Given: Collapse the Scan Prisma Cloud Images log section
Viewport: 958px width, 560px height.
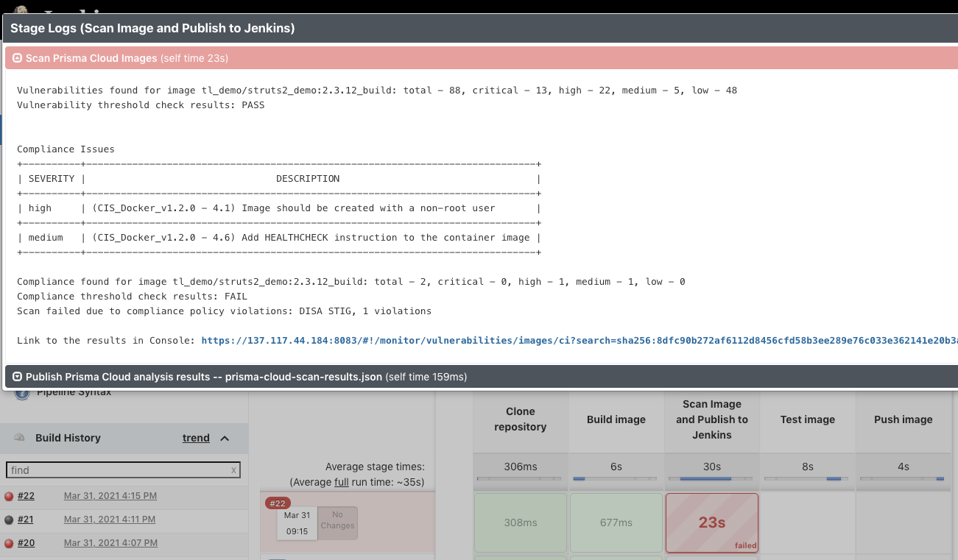Looking at the screenshot, I should 18,58.
